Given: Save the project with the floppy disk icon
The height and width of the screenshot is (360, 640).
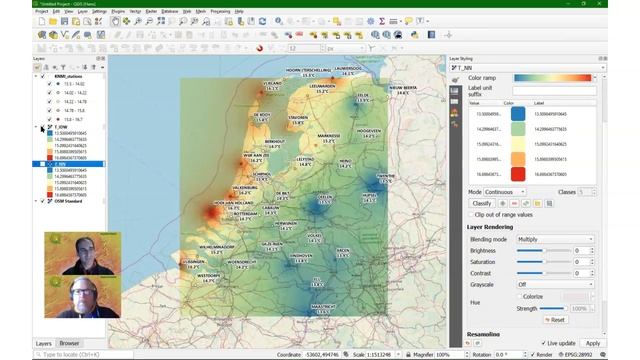Looking at the screenshot, I should click(x=64, y=21).
